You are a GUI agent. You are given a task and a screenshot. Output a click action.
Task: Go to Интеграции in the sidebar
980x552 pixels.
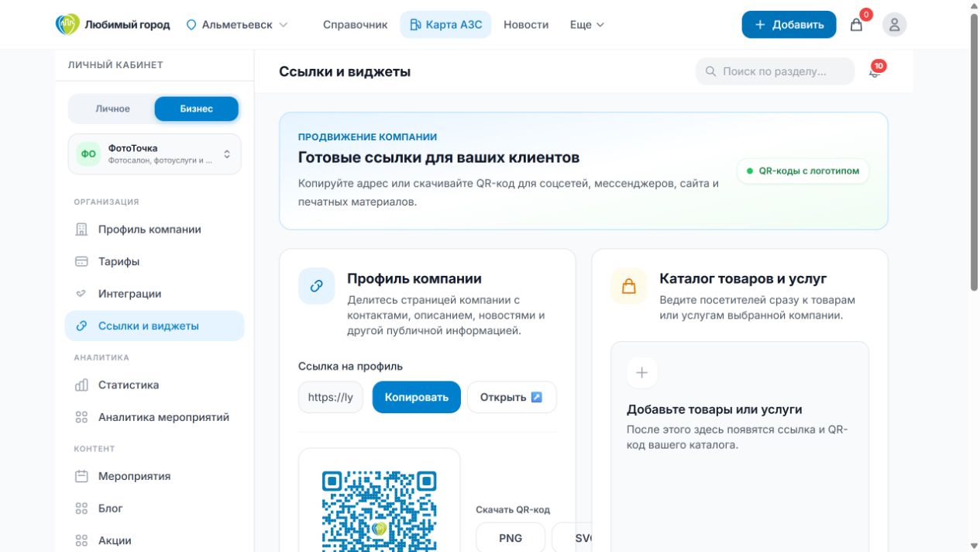[x=155, y=294]
